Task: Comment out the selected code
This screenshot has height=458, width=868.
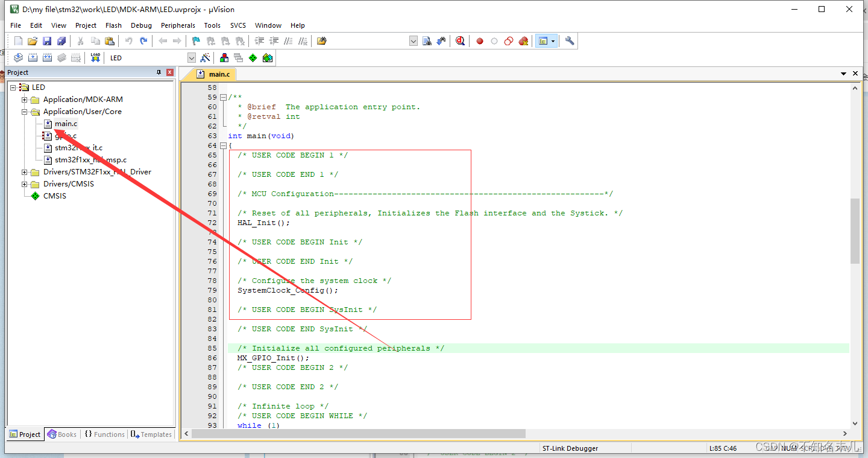Action: tap(289, 41)
